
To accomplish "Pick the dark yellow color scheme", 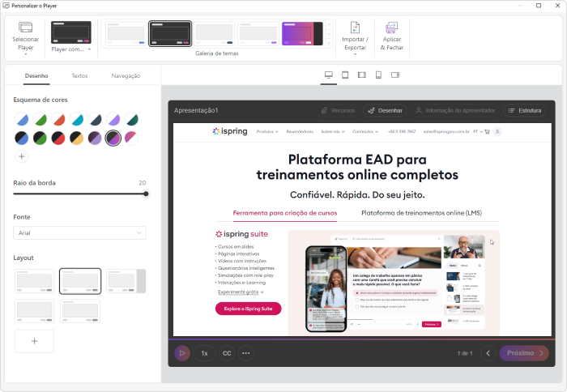I will point(77,138).
